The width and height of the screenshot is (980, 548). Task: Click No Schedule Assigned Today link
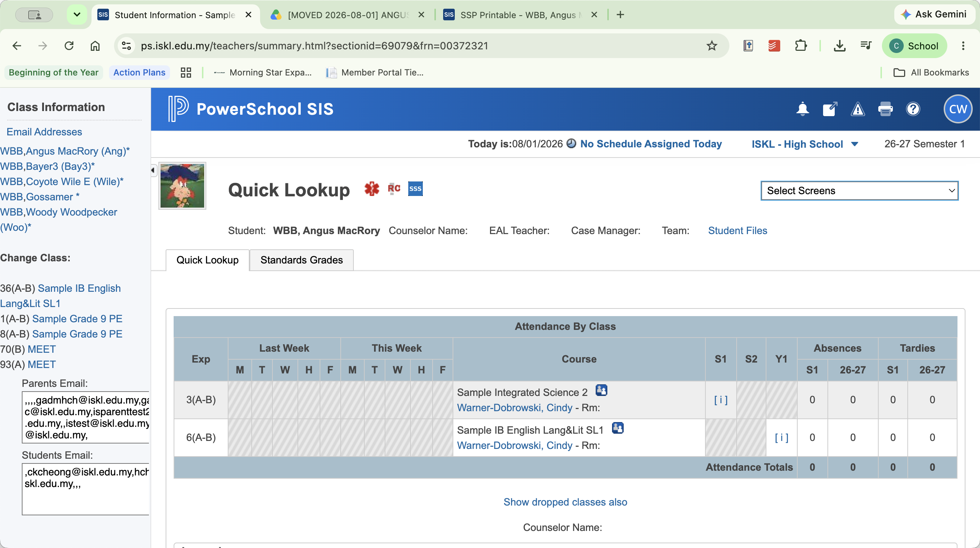coord(651,144)
